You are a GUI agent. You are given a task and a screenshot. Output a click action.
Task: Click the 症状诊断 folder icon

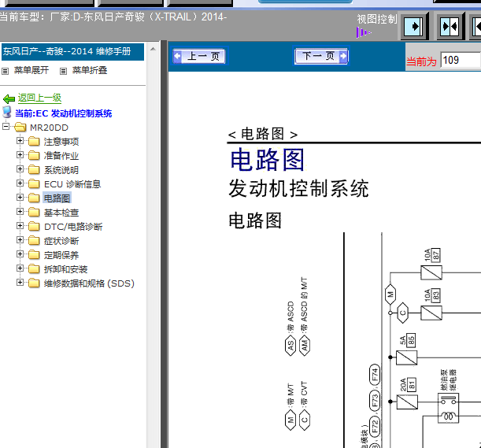pos(34,240)
